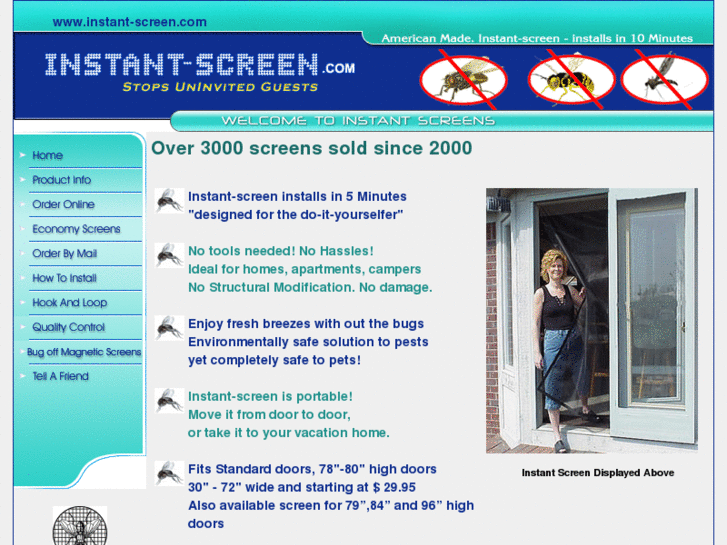The height and width of the screenshot is (545, 727).
Task: Click 'Also available screen for 79",84"' line
Action: (x=331, y=506)
